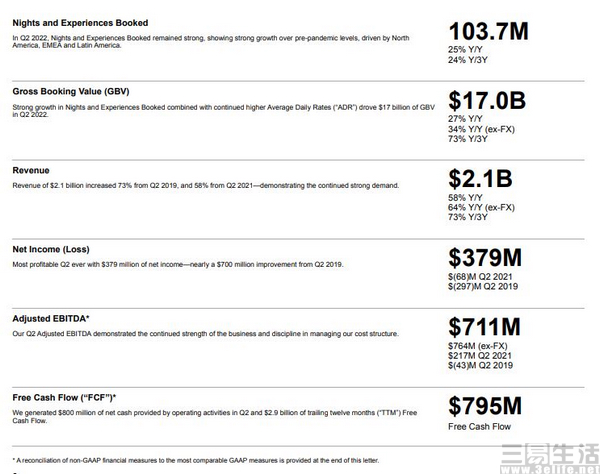Select the $795M free cash flow figure
Viewport: 600px width, 474px height.
click(485, 406)
